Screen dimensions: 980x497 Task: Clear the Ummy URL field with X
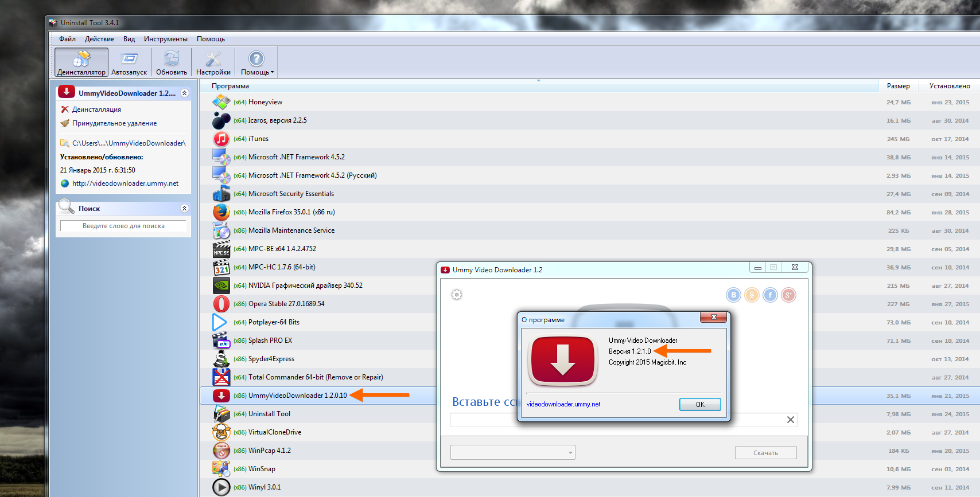790,420
